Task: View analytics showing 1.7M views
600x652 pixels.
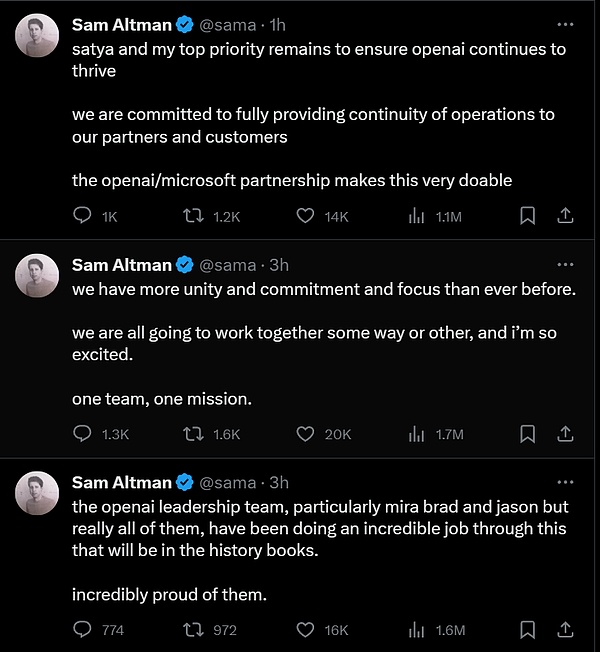Action: (x=417, y=434)
